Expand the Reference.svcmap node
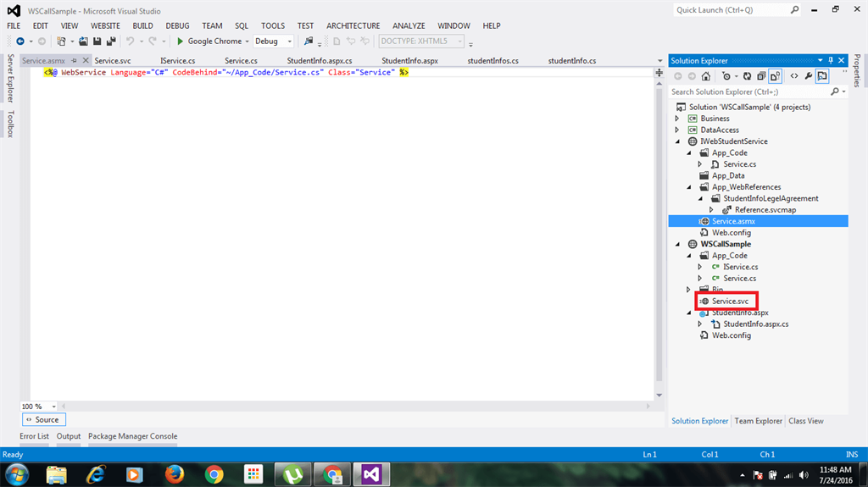The width and height of the screenshot is (868, 487). click(x=711, y=210)
